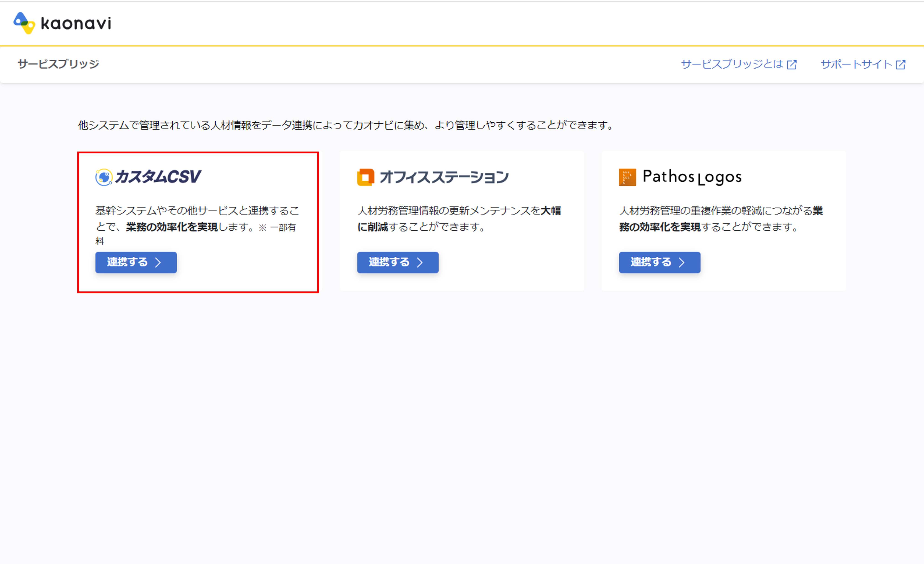Click external-link icon beside サポートサイト

[x=900, y=65]
